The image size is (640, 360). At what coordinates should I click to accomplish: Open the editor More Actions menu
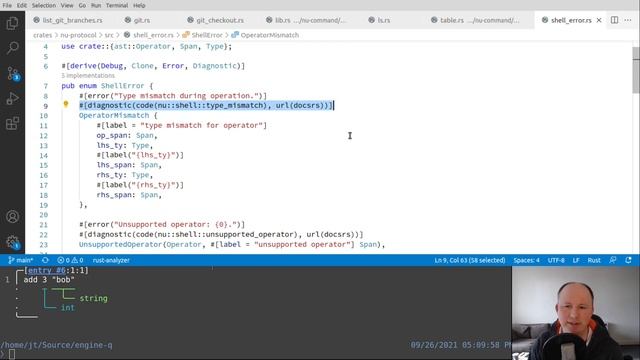coord(628,20)
